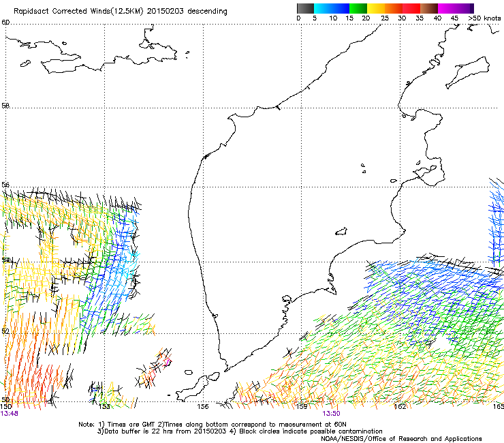
Task: Click the 'Note: 1) Times are GMT' footer line
Action: tap(212, 425)
